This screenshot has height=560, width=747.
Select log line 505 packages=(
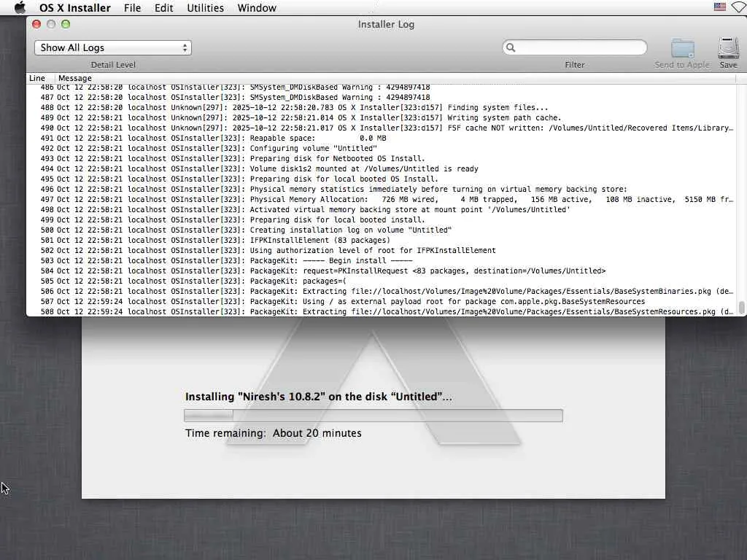pyautogui.click(x=381, y=281)
